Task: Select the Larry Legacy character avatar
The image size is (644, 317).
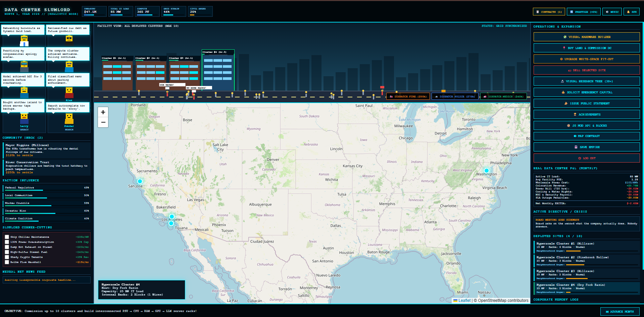Action: (x=24, y=122)
